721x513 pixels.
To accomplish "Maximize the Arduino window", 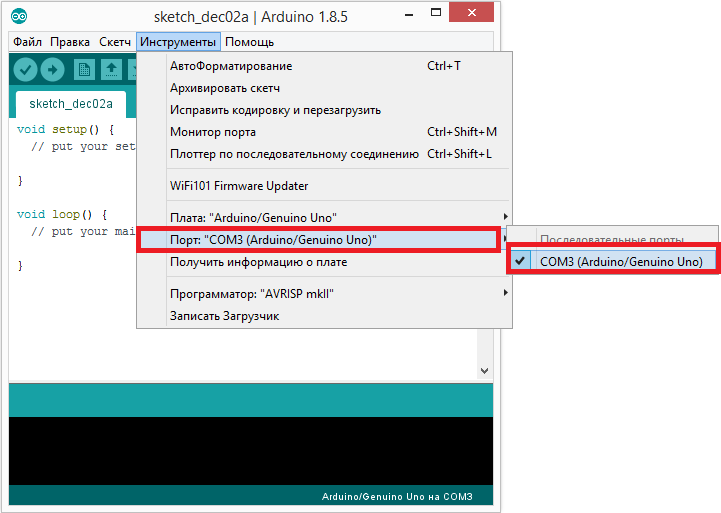I will (x=436, y=13).
